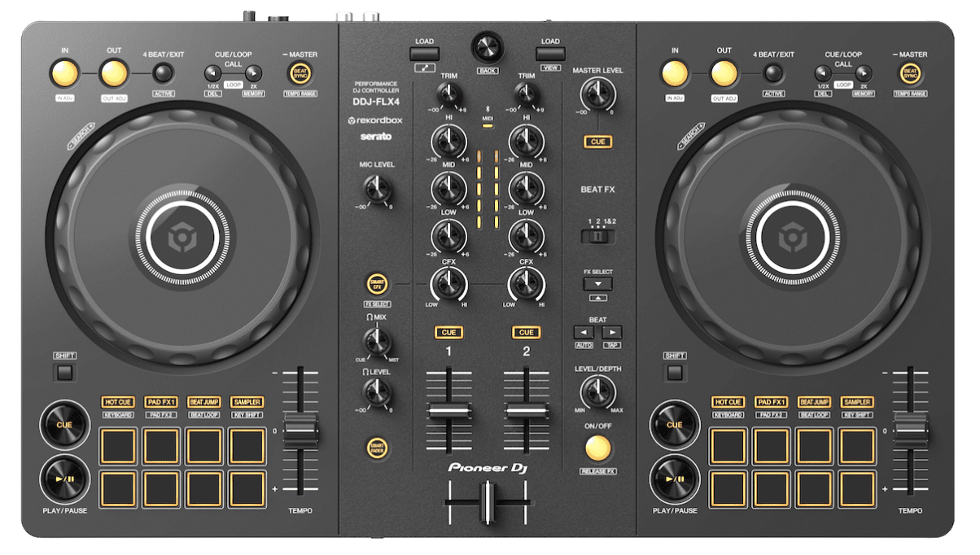Click BEAT right arrow (TAP) button
Screen dimensions: 980x555
(613, 332)
